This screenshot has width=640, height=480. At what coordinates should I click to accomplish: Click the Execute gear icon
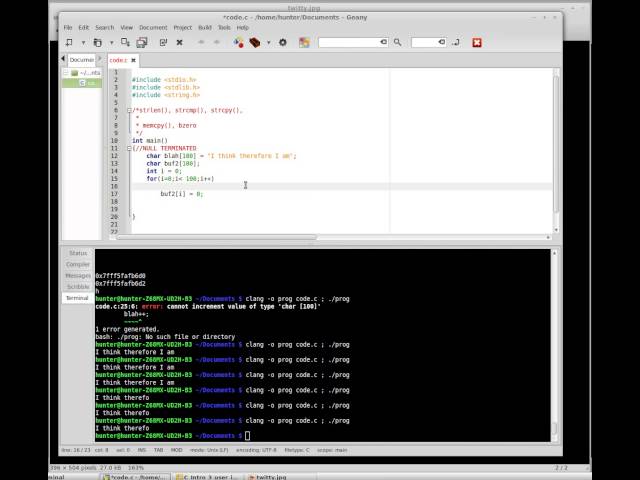point(282,42)
